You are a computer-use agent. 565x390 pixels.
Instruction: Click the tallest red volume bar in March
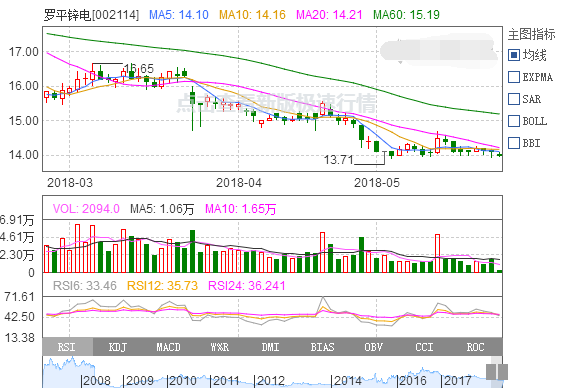click(x=77, y=248)
